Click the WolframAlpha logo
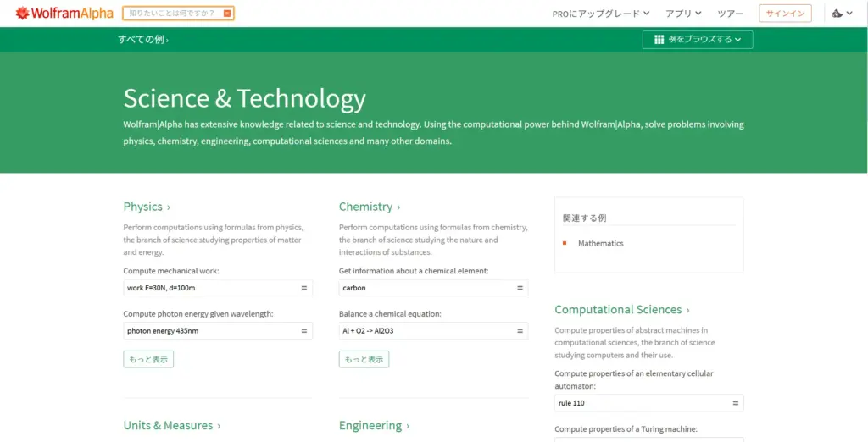Viewport: 868px width, 442px height. coord(64,14)
